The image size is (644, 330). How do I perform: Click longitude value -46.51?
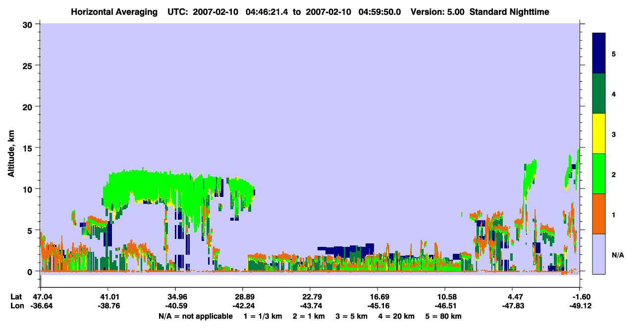445,306
